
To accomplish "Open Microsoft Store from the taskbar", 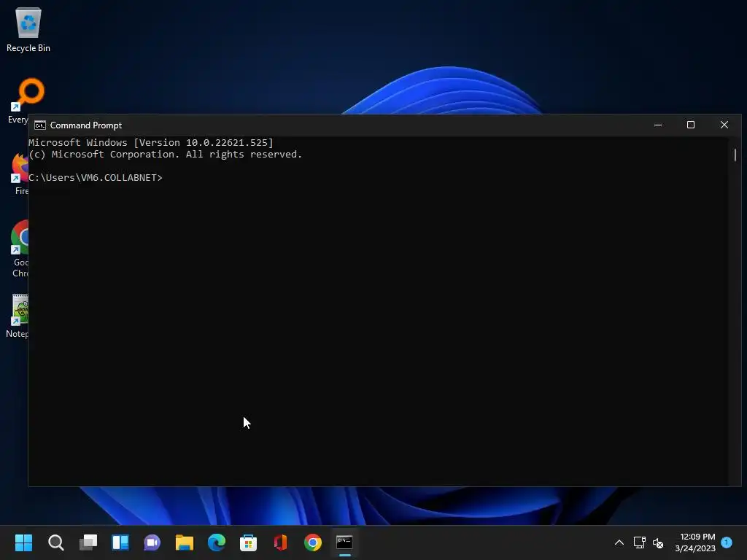I will tap(248, 542).
